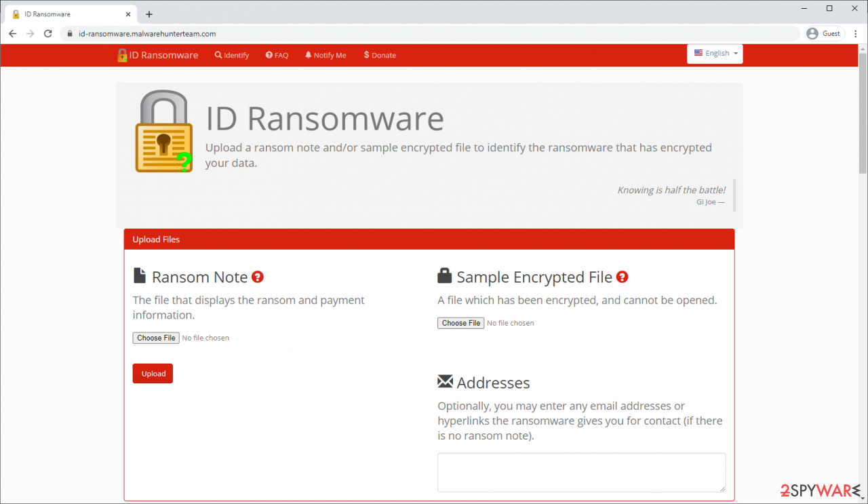The image size is (868, 504).
Task: Click the Upload Files panel header
Action: tap(429, 239)
